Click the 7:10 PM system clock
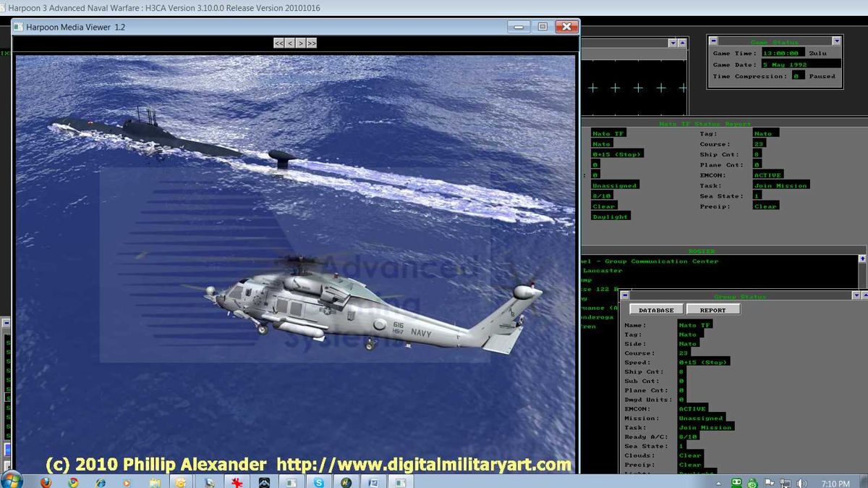The width and height of the screenshot is (868, 488). click(835, 484)
